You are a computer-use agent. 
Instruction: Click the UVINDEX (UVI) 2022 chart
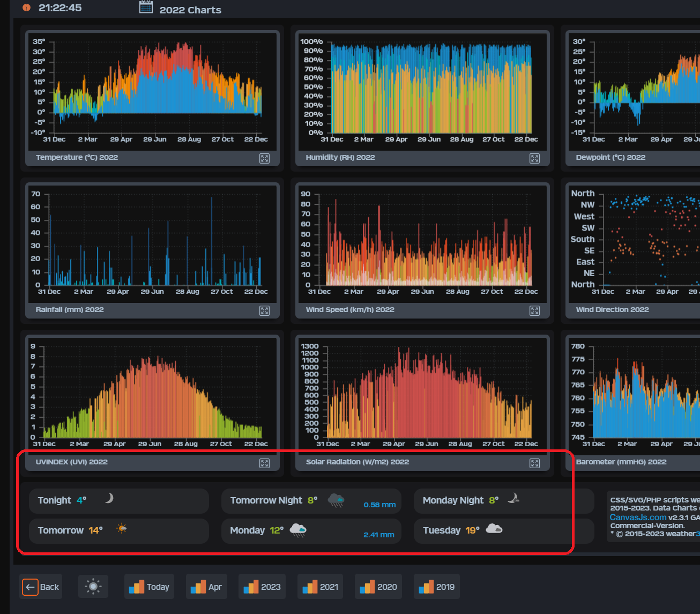(152, 396)
